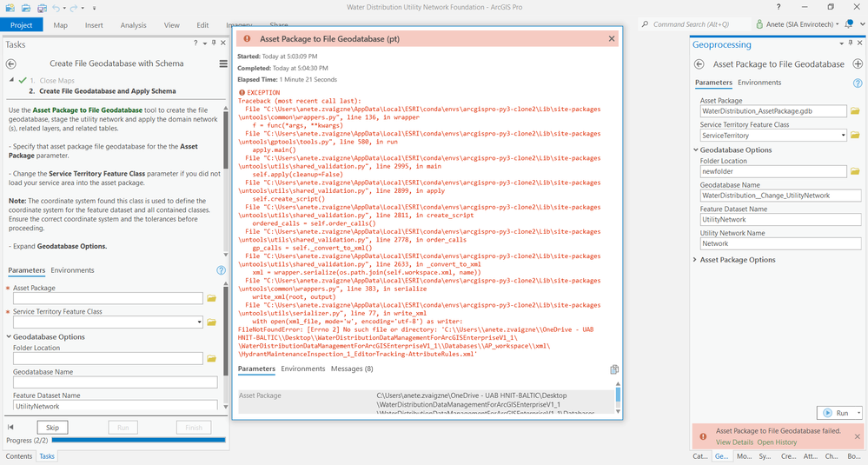Toggle auto-hide pin on Tasks pane
The image size is (868, 465).
tap(214, 43)
